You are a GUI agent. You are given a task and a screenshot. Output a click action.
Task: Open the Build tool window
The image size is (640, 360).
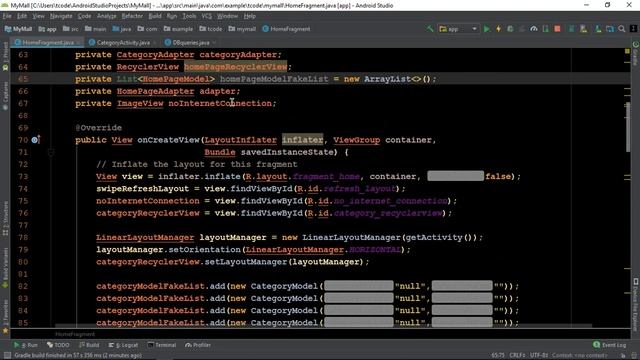pos(89,345)
